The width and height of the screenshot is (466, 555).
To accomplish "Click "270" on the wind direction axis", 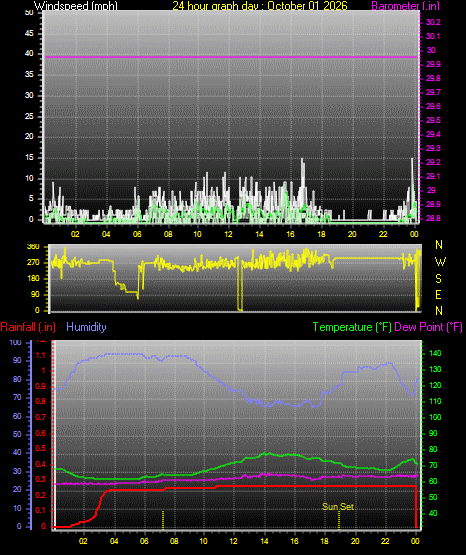I will point(33,263).
